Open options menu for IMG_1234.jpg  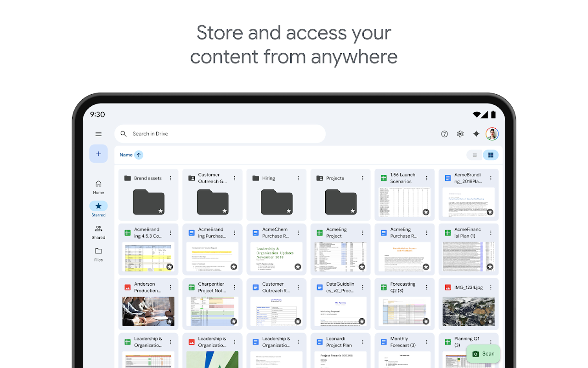pyautogui.click(x=491, y=287)
